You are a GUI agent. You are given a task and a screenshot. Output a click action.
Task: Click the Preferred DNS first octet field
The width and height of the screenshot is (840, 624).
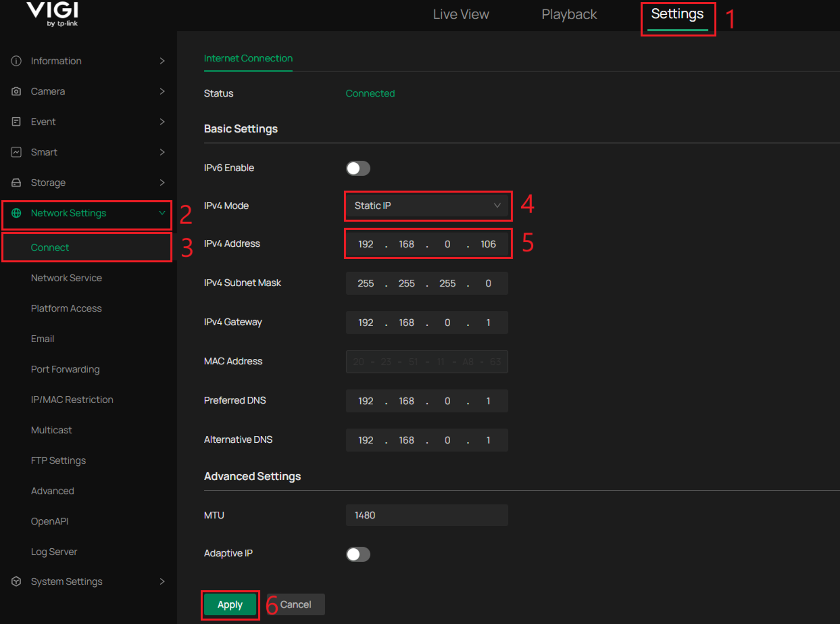click(365, 401)
